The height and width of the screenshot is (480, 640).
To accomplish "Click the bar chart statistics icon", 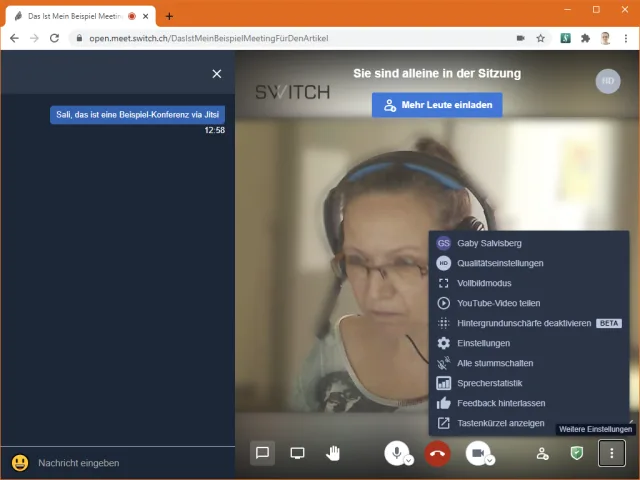I will 443,383.
